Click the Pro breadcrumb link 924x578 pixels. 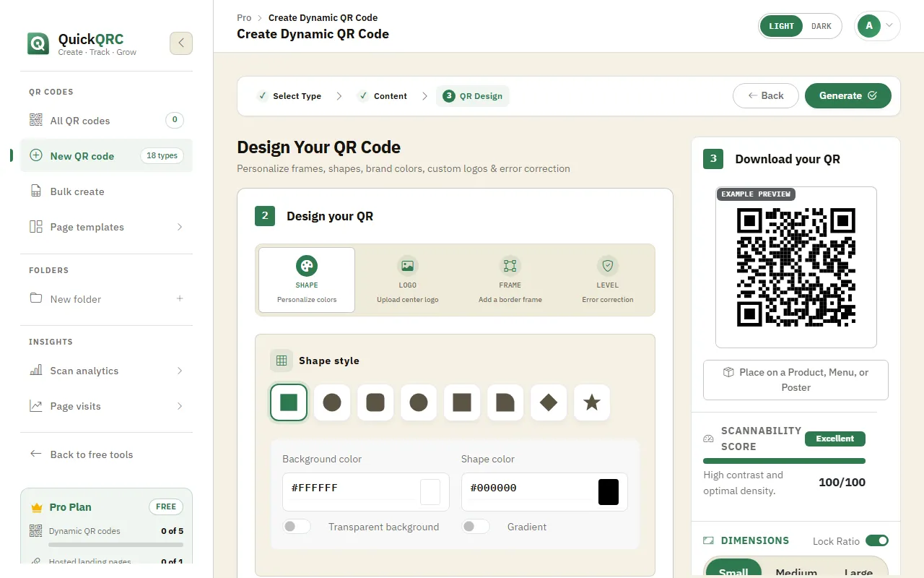(x=244, y=17)
